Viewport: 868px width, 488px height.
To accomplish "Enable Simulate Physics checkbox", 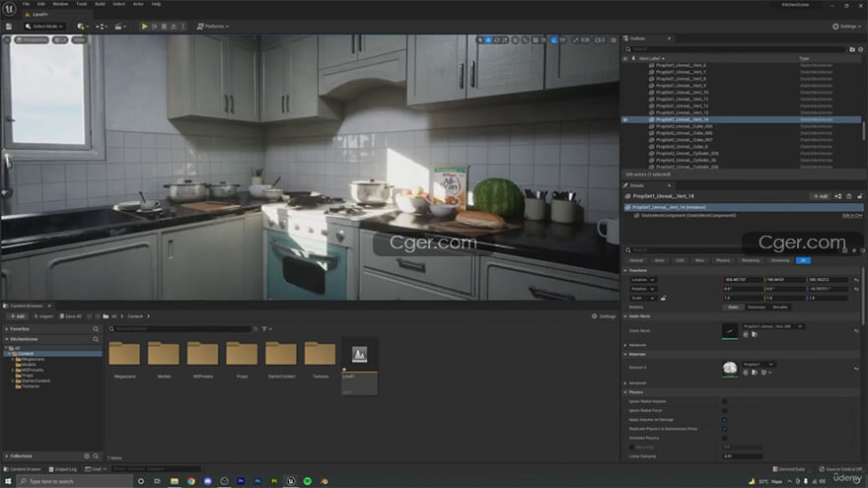I will pyautogui.click(x=725, y=438).
